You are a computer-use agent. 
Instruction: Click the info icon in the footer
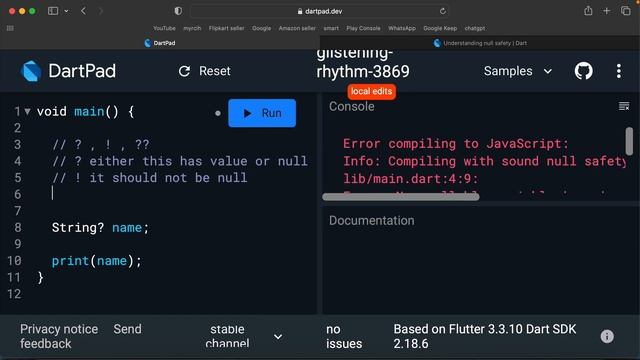[x=607, y=336]
